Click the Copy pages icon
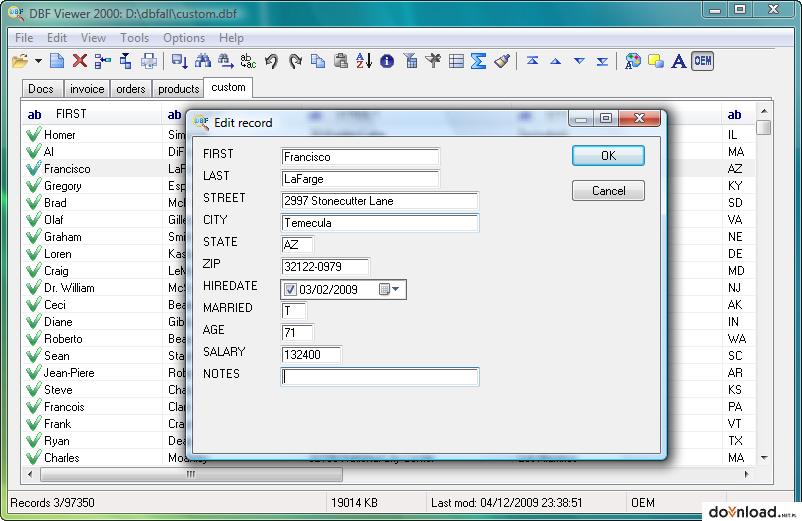Image resolution: width=802 pixels, height=521 pixels. click(x=318, y=61)
